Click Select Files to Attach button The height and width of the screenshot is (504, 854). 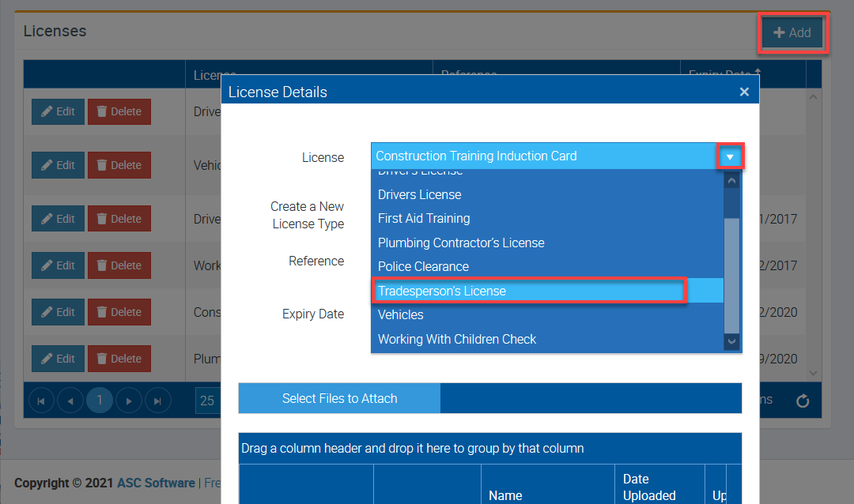[339, 399]
